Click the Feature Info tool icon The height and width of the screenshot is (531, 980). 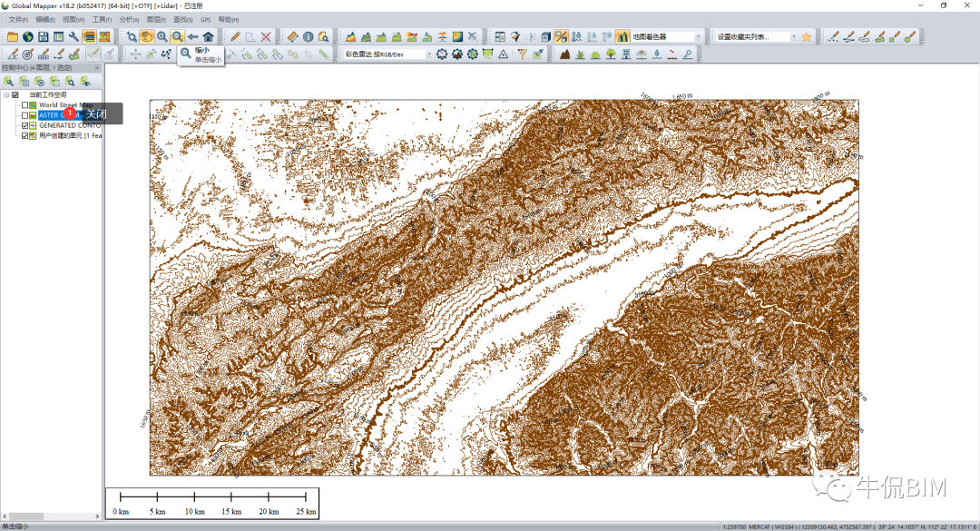pos(308,36)
